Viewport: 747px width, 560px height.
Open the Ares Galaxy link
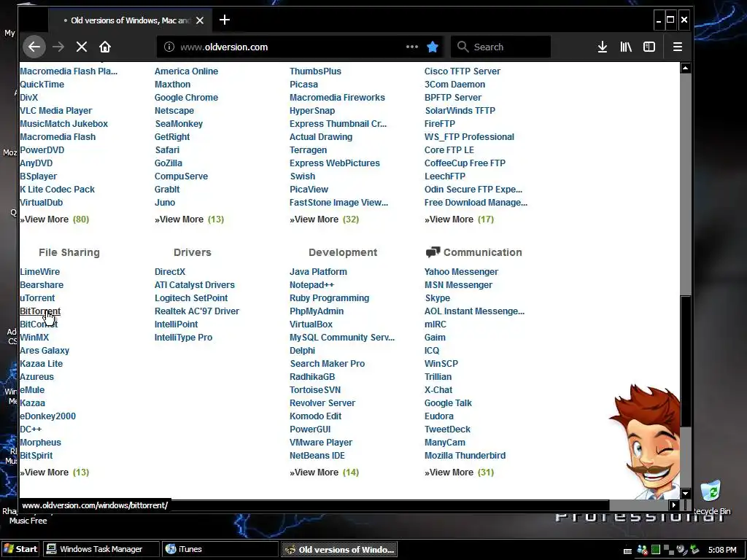pos(44,350)
